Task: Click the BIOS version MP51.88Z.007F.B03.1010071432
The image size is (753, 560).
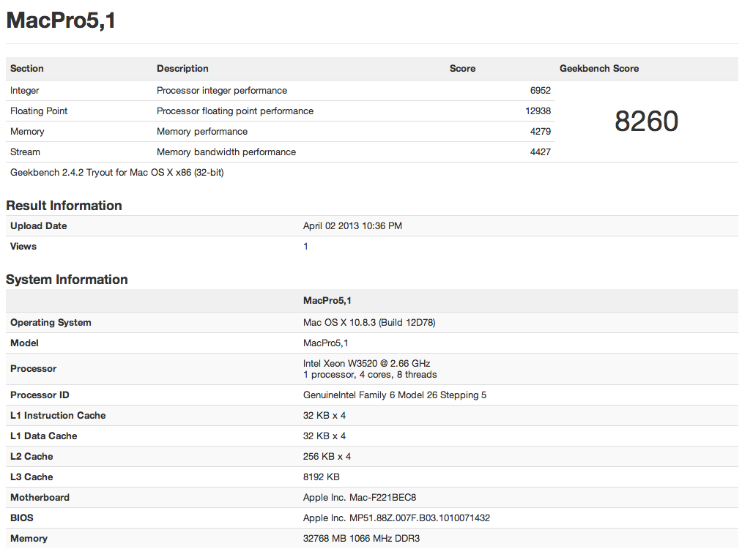Action: [x=420, y=518]
